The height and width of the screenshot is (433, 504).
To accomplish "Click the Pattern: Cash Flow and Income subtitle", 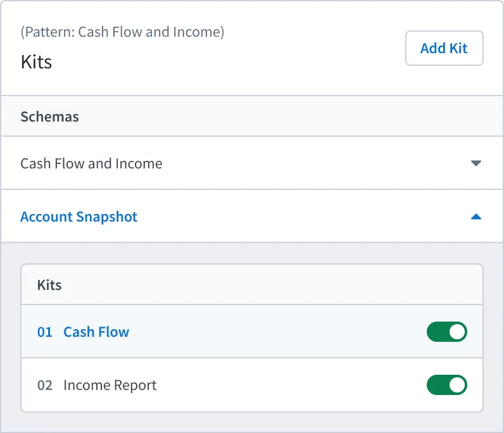I will click(x=122, y=32).
